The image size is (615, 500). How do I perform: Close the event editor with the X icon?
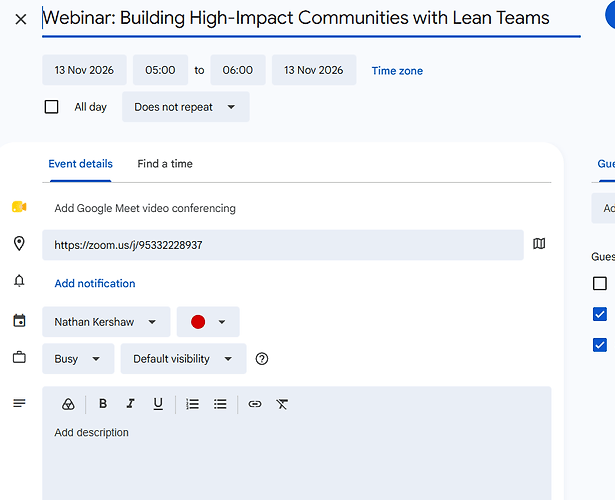[21, 19]
